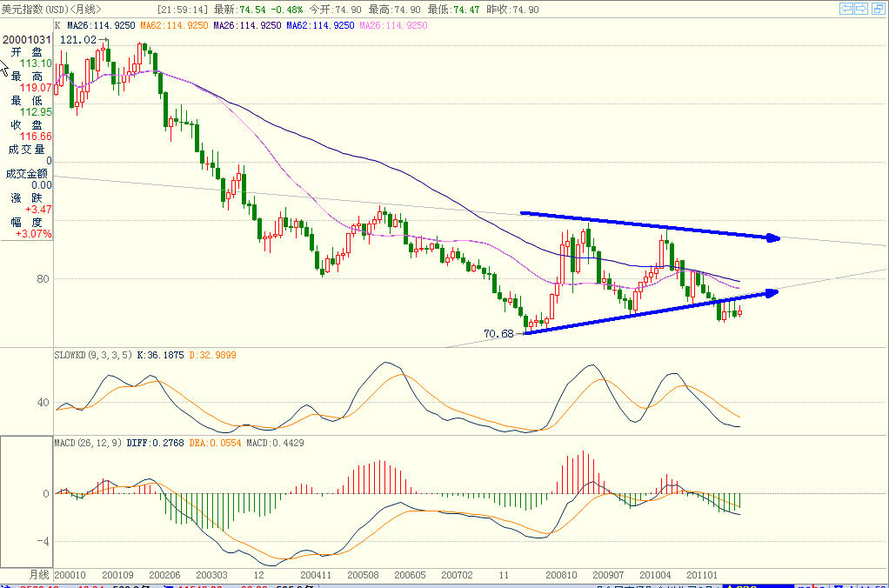
Task: Click the 201004 date on the time axis
Action: [655, 575]
